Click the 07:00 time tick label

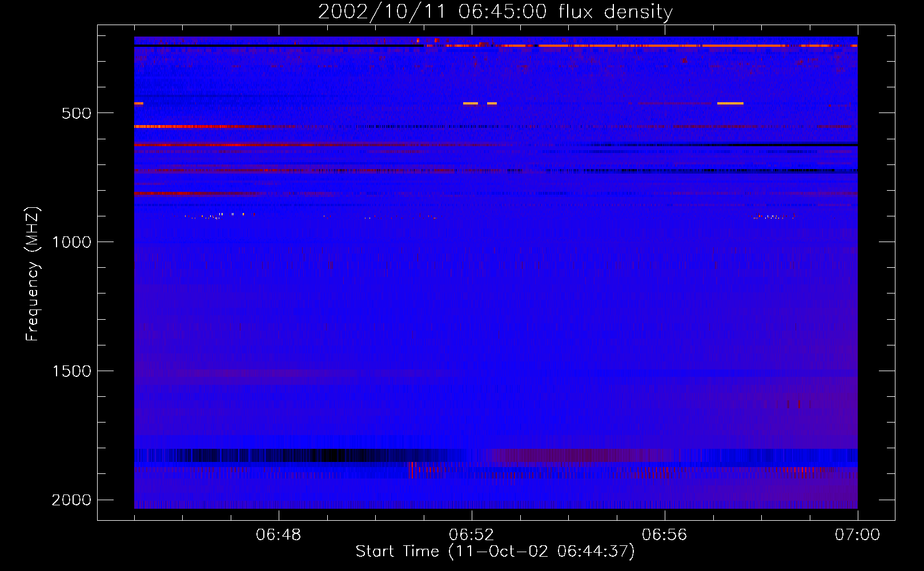pos(858,535)
